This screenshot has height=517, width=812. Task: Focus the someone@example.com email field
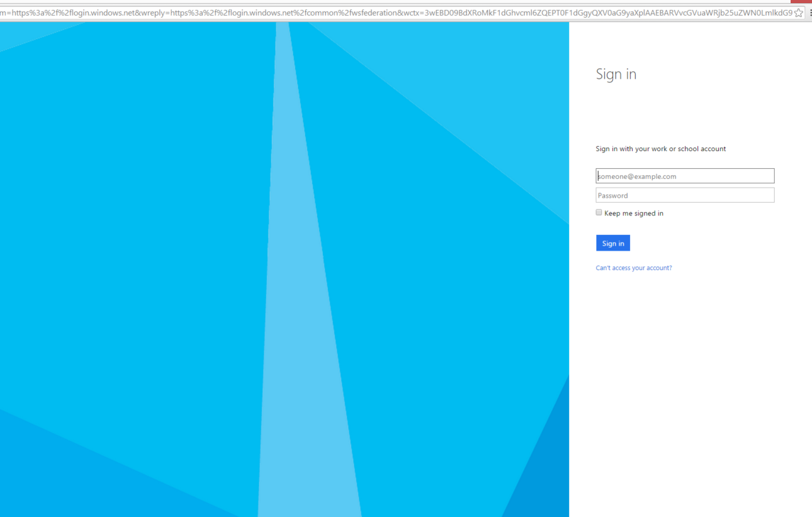[685, 176]
